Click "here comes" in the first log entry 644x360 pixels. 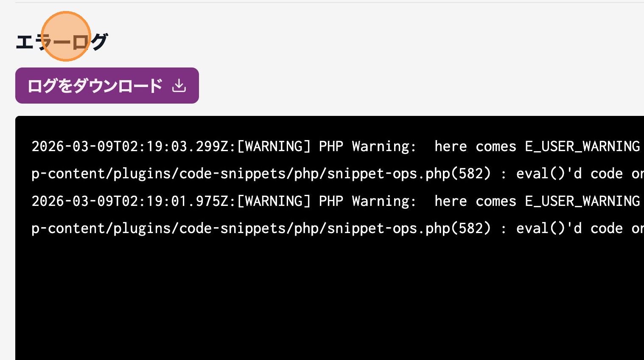[x=475, y=146]
